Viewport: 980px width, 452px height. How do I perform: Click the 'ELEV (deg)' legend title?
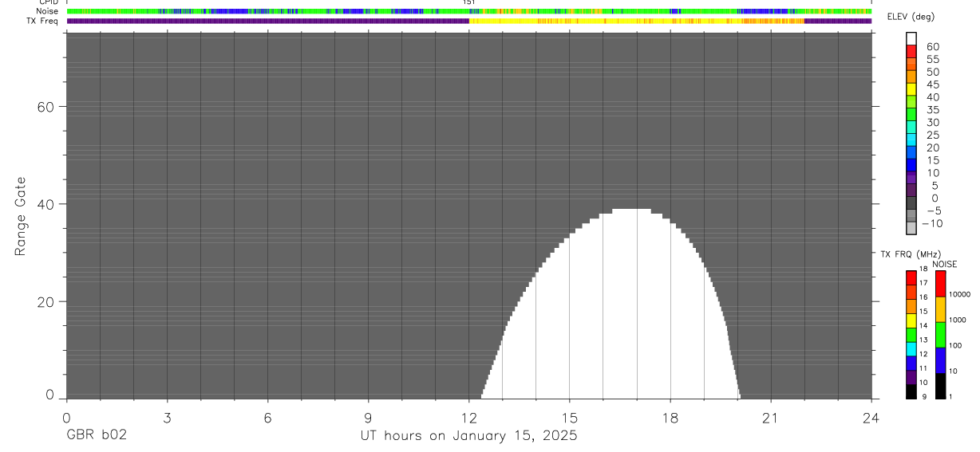coord(911,17)
